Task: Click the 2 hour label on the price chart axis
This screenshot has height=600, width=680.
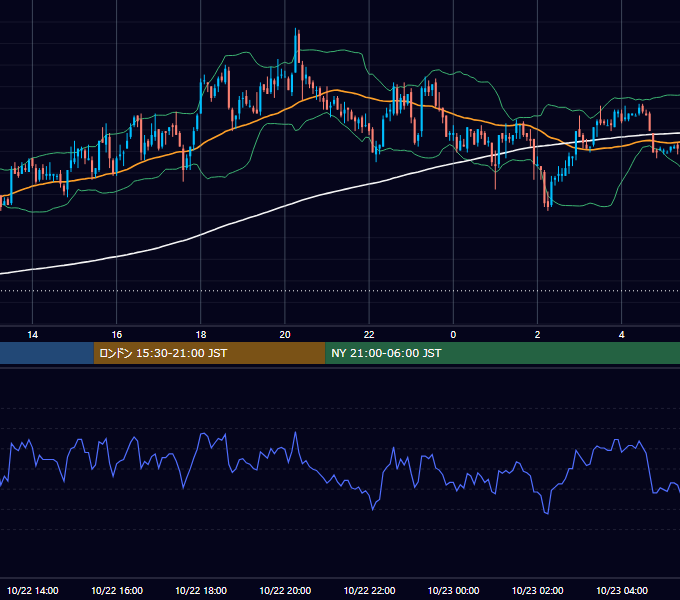Action: [x=537, y=335]
